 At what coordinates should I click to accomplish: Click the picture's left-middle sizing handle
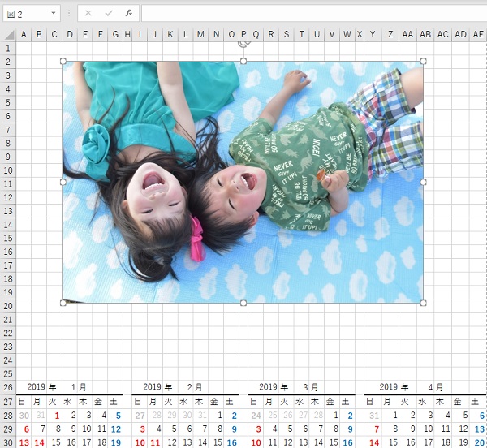point(63,183)
